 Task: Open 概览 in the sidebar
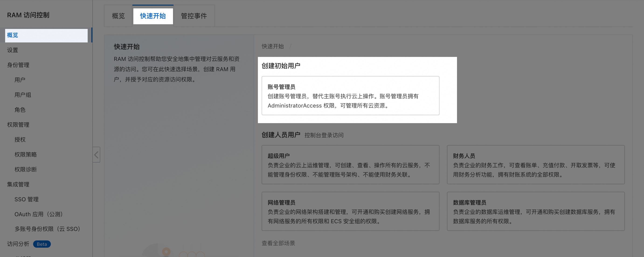[x=46, y=35]
